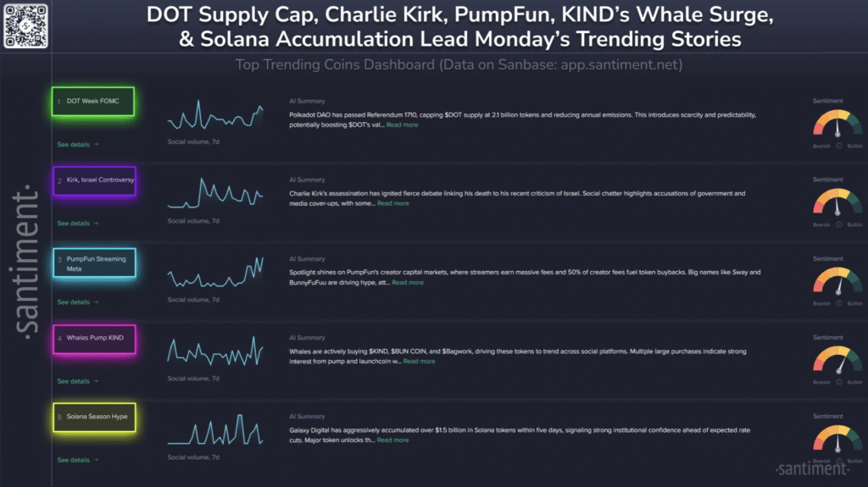Screen dimensions: 868x487
Task: Click the info icon under Solana sentiment gauge
Action: click(838, 461)
